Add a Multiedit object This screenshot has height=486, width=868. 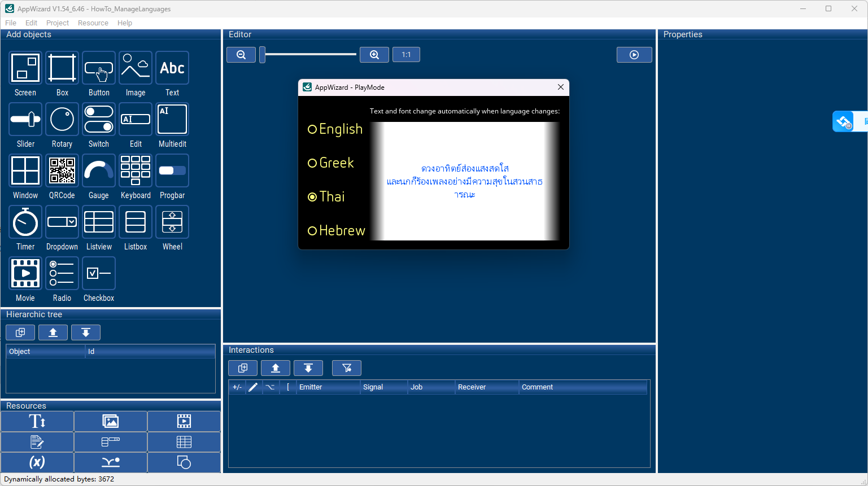pyautogui.click(x=172, y=119)
